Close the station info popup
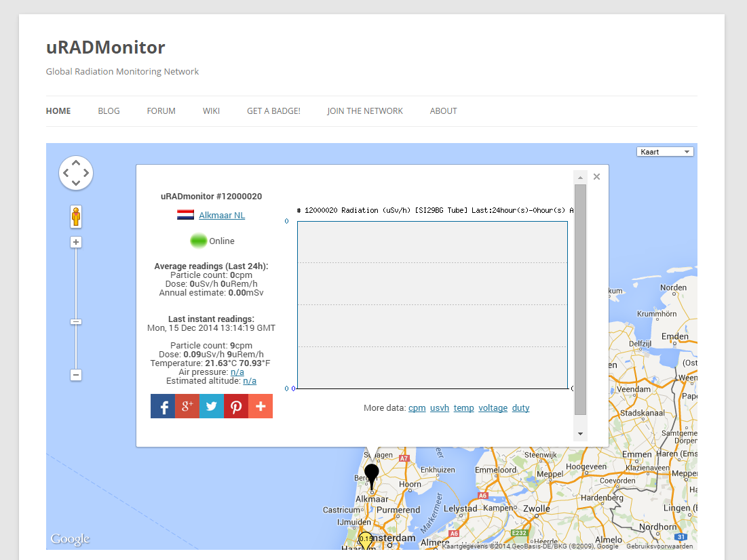 point(596,177)
